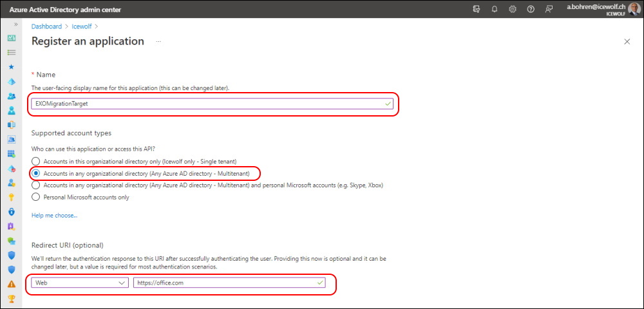
Task: Open the notifications bell
Action: [495, 9]
